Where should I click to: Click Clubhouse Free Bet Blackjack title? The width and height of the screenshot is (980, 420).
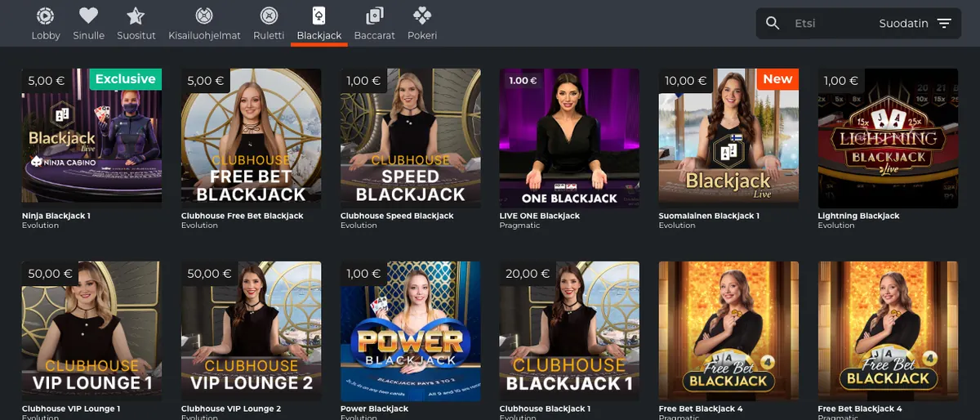point(242,216)
